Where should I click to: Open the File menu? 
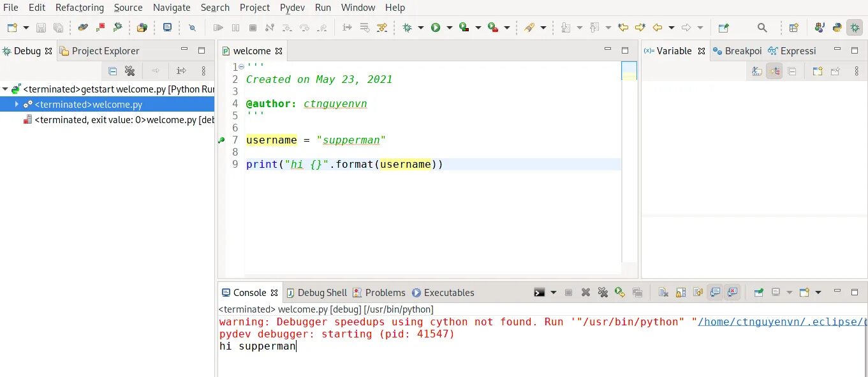(x=10, y=8)
